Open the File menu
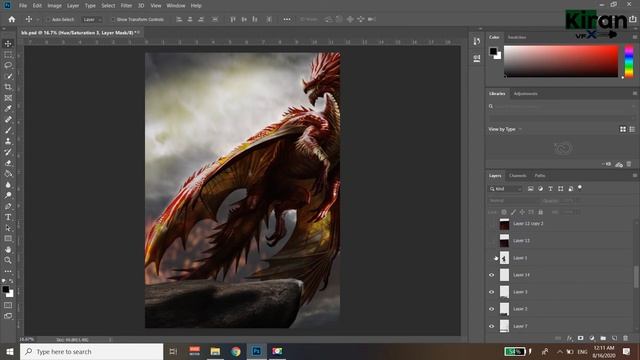The height and width of the screenshot is (360, 640). 23,6
